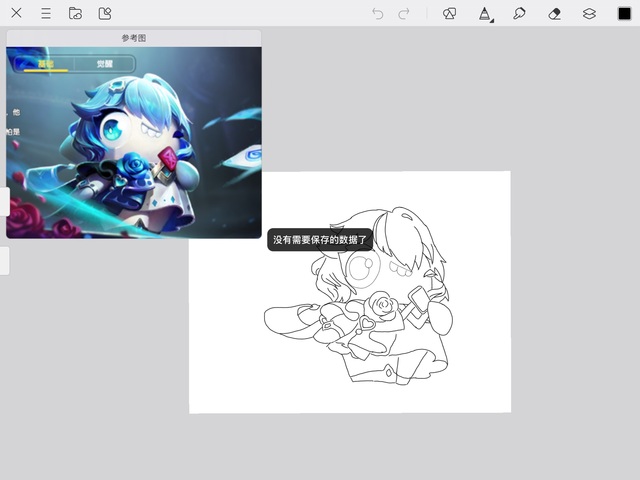Tap the export/share document icon
Image resolution: width=640 pixels, height=480 pixels.
click(x=105, y=13)
